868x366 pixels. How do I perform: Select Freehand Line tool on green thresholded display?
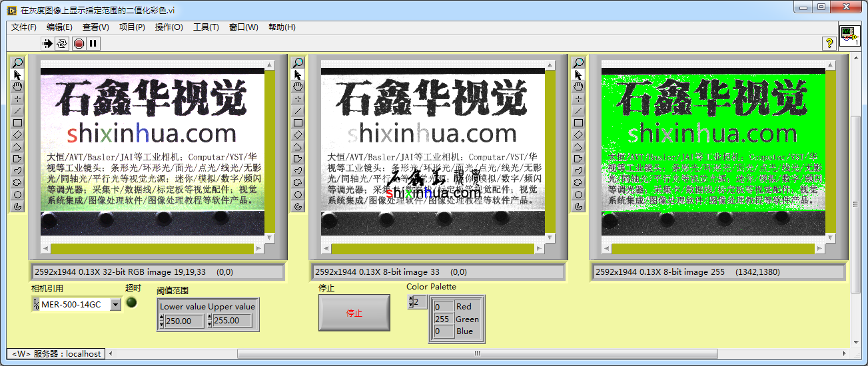[579, 170]
